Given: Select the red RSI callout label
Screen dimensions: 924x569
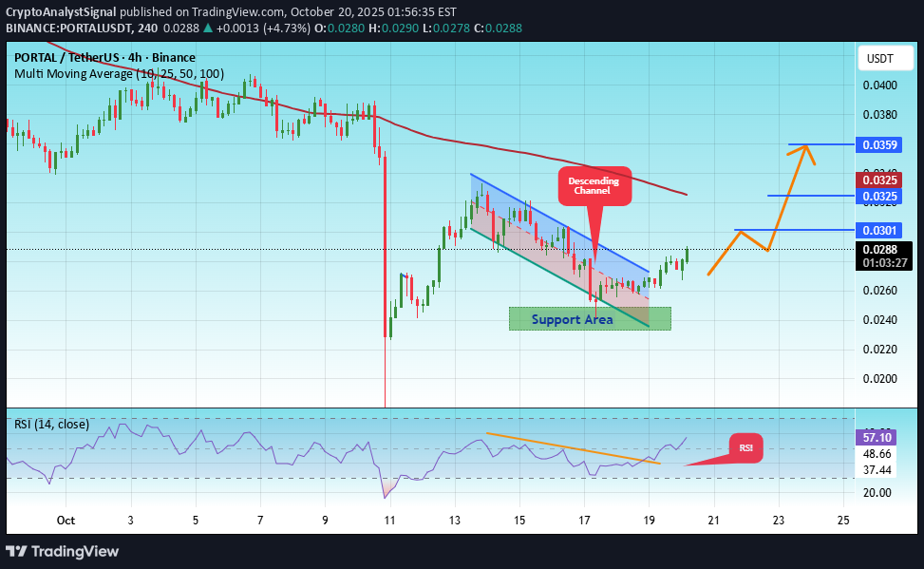Looking at the screenshot, I should [746, 447].
